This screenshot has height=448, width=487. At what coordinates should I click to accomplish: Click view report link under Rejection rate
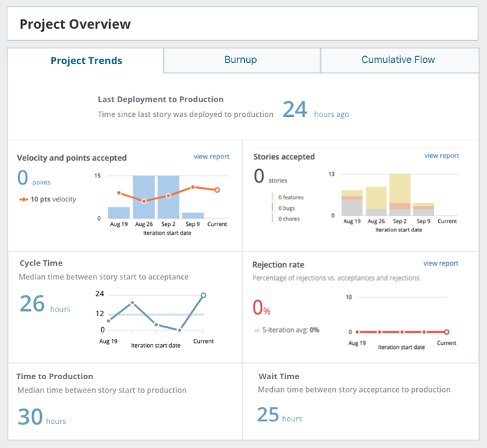(x=441, y=263)
